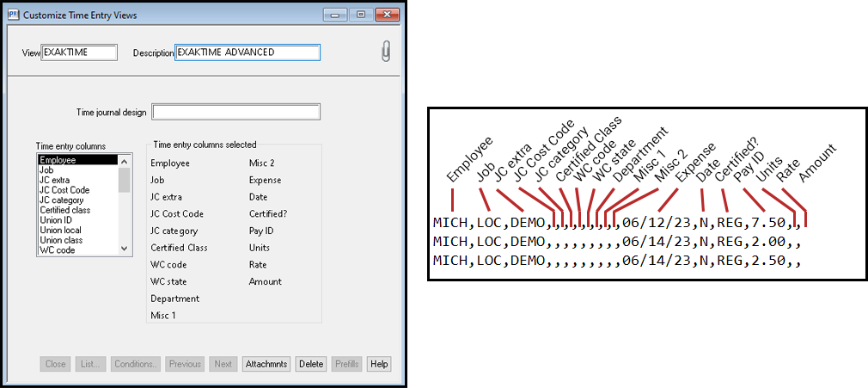868x388 pixels.
Task: Click Certified? in selected columns
Action: click(268, 214)
